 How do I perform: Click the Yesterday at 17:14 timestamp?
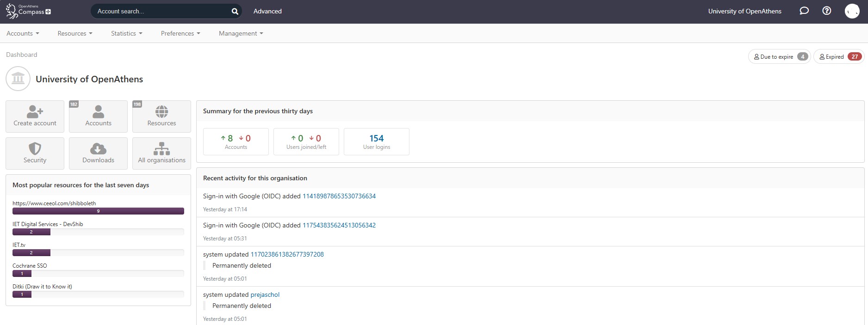[x=225, y=209]
